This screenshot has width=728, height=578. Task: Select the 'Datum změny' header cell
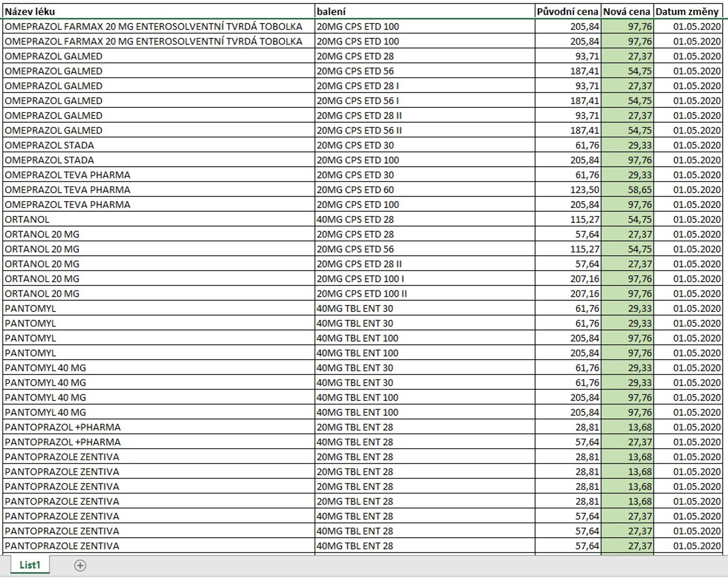tap(688, 11)
